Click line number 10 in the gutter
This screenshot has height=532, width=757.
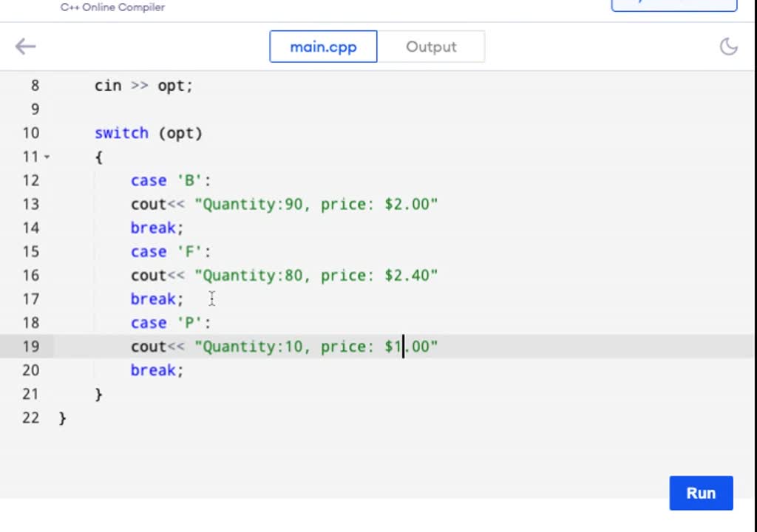pyautogui.click(x=30, y=133)
